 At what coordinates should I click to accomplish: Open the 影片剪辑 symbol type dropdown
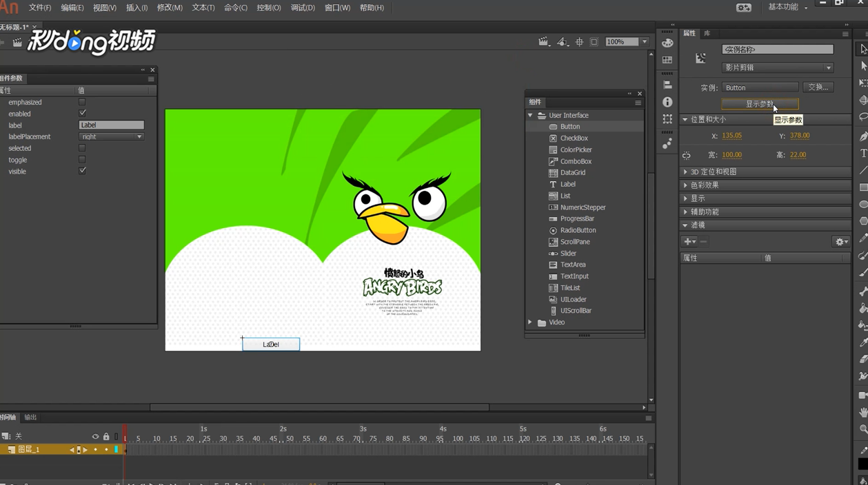pyautogui.click(x=778, y=68)
